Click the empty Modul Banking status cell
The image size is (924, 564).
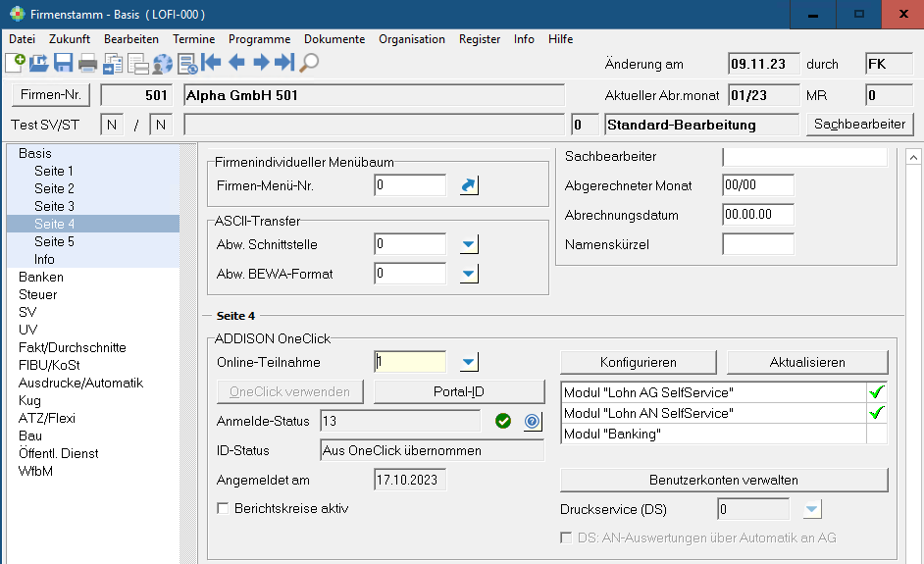coord(876,434)
